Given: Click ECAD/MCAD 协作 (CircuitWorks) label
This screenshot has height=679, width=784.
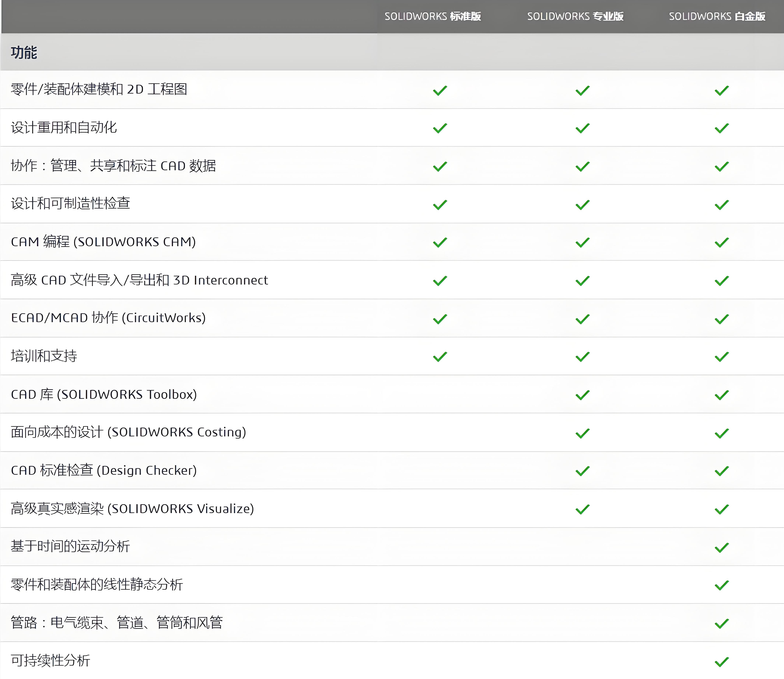Looking at the screenshot, I should point(108,318).
